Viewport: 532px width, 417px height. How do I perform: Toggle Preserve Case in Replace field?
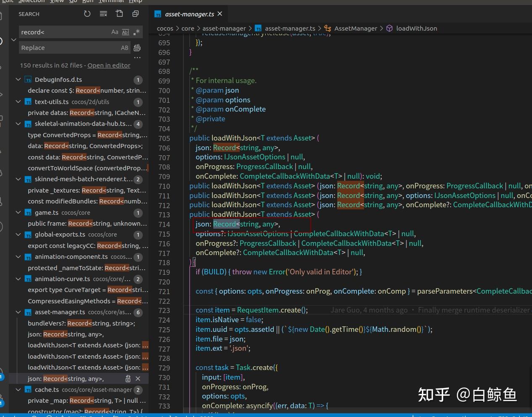point(125,48)
